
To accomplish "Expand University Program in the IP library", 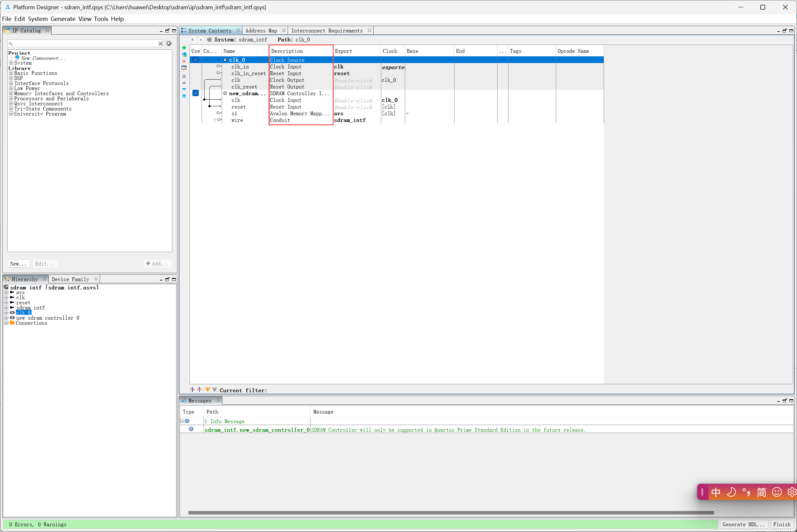I will pos(11,114).
